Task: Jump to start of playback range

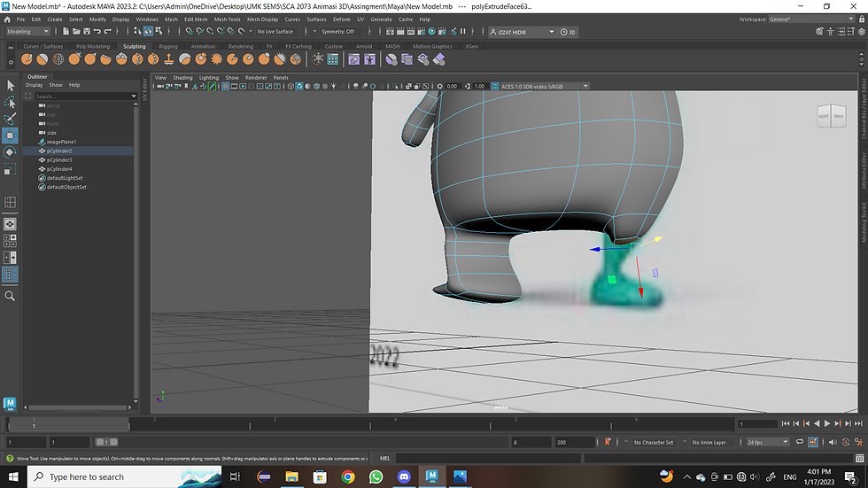Action: tap(786, 424)
